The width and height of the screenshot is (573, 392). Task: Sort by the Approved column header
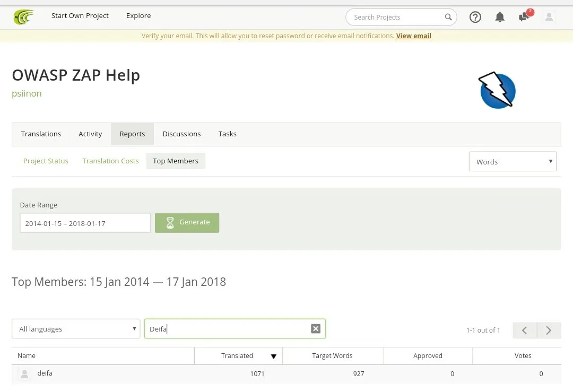[428, 356]
